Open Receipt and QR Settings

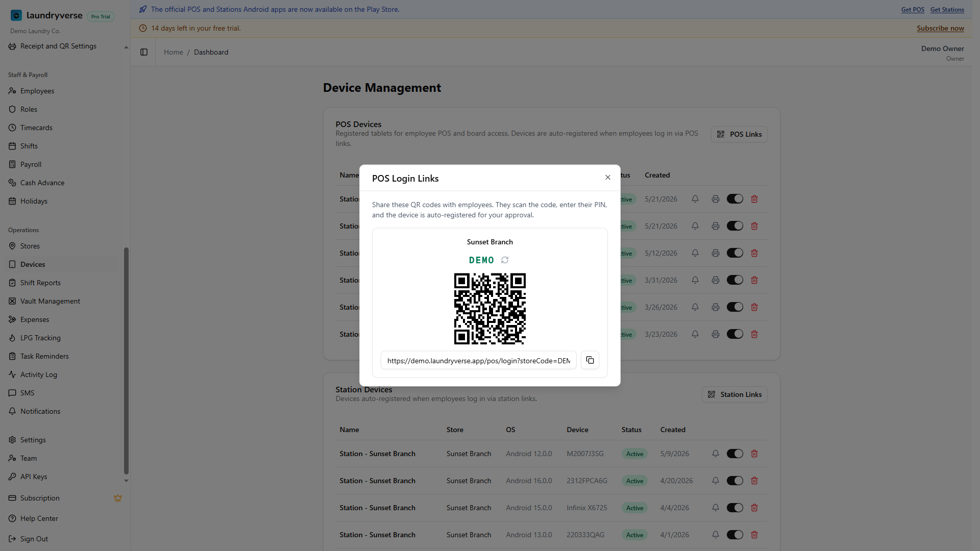(x=61, y=46)
